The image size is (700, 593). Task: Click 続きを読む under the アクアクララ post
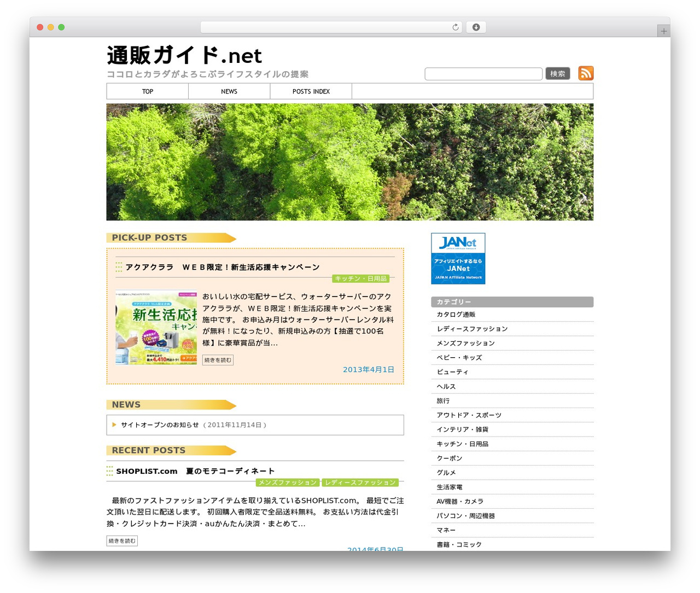pyautogui.click(x=218, y=360)
